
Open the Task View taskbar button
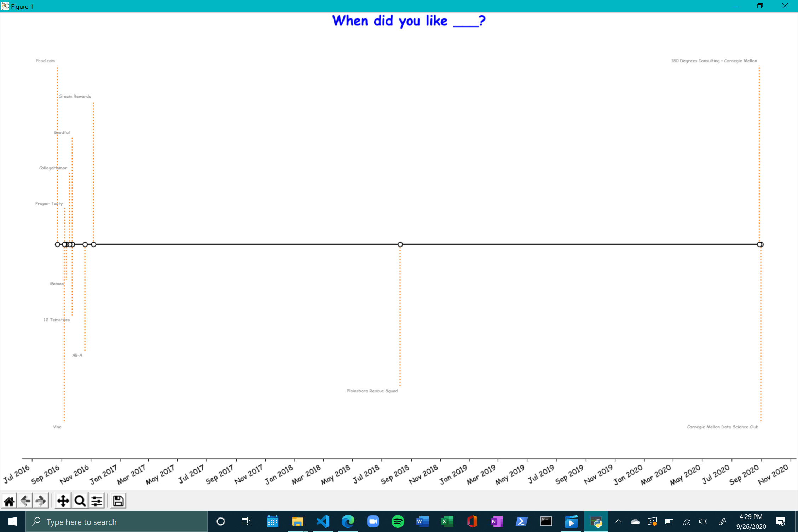point(246,521)
